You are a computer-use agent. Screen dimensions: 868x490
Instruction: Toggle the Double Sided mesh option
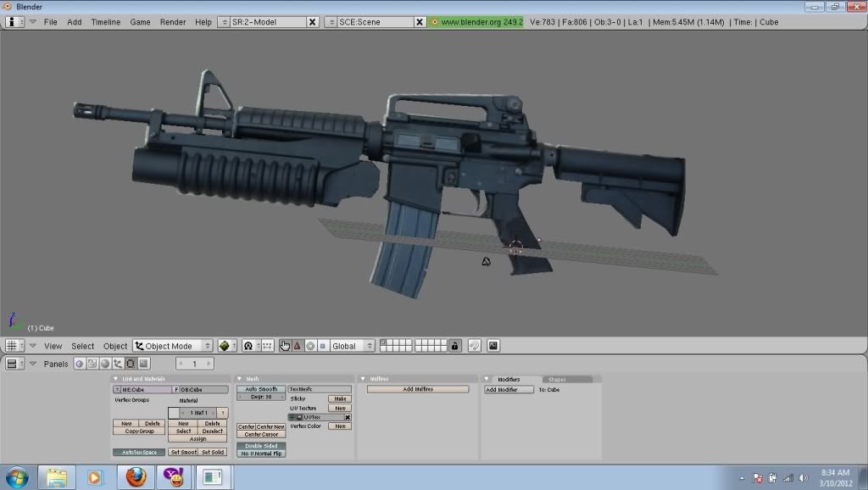pos(261,445)
